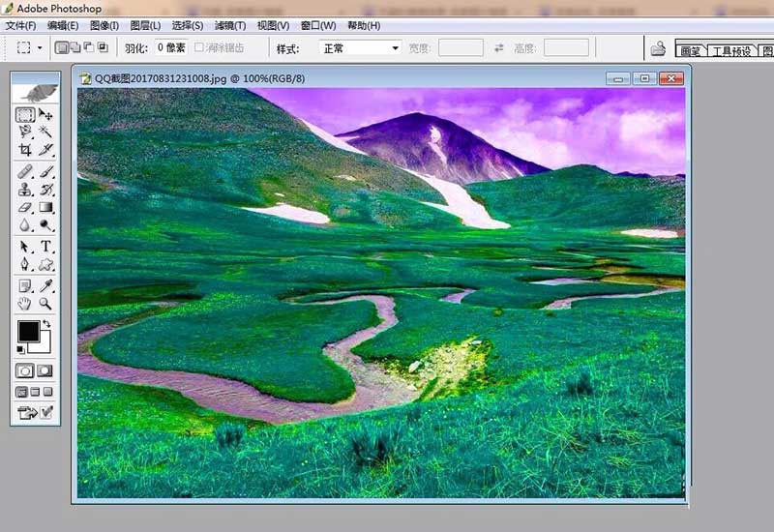Expand the tool preset picker arrow
The width and height of the screenshot is (774, 532).
click(x=40, y=47)
